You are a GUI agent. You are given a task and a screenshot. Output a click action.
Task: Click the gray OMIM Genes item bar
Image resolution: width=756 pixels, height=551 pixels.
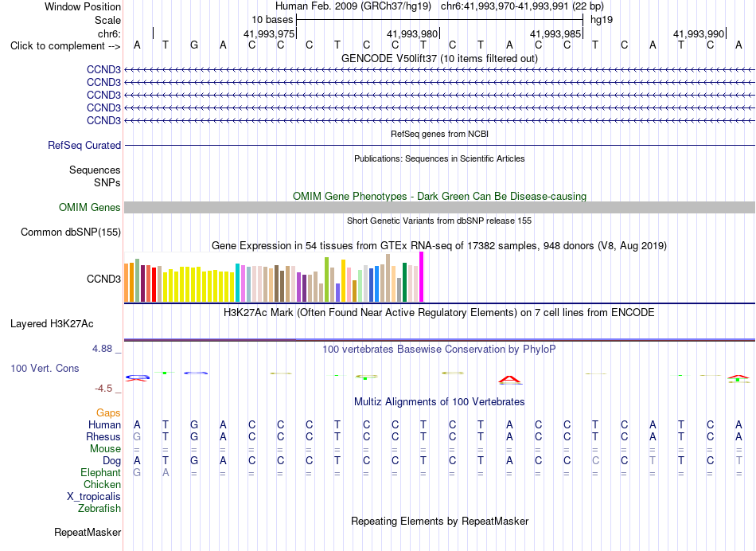[439, 208]
